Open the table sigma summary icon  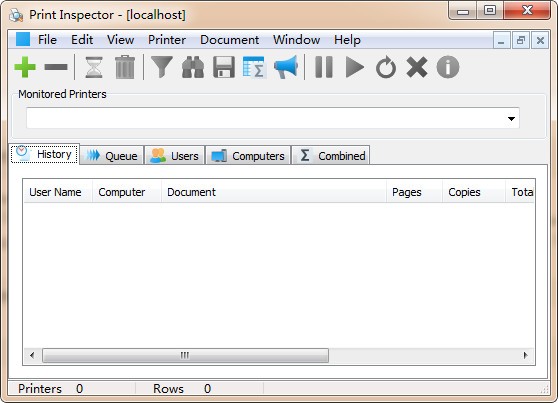click(x=254, y=67)
